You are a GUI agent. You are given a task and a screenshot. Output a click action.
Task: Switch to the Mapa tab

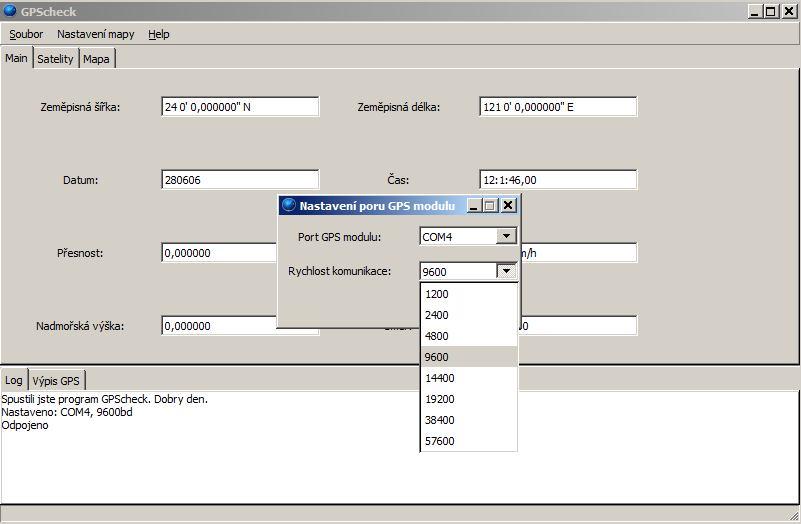(97, 59)
